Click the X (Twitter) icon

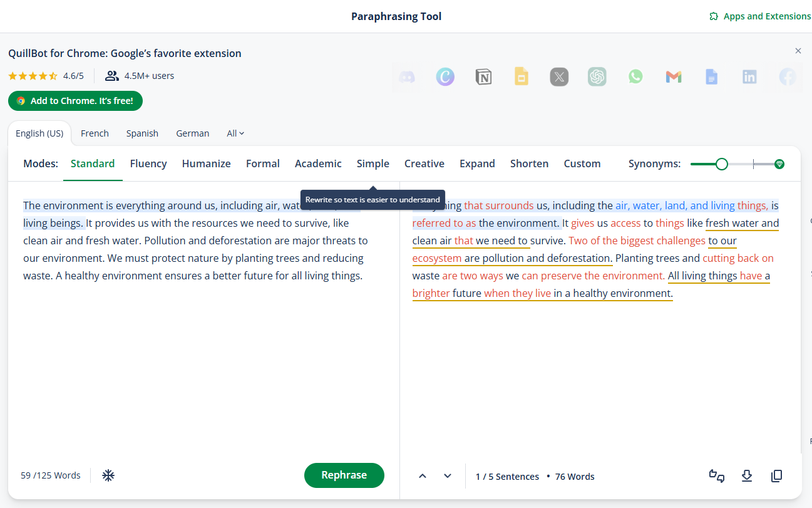[559, 77]
